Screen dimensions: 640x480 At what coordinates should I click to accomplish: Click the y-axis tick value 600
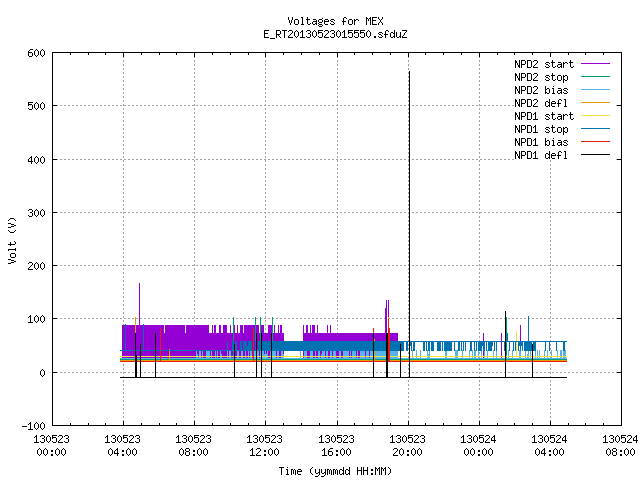[x=36, y=53]
